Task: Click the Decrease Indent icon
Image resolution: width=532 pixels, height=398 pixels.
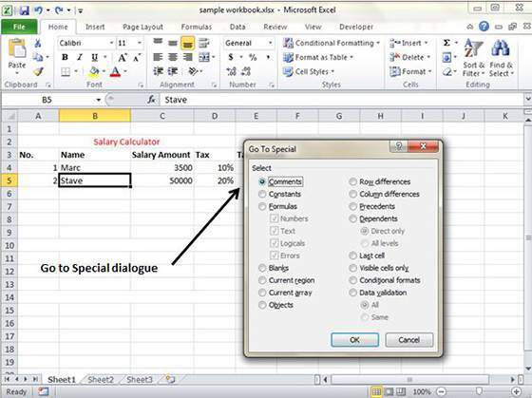Action: [158, 71]
